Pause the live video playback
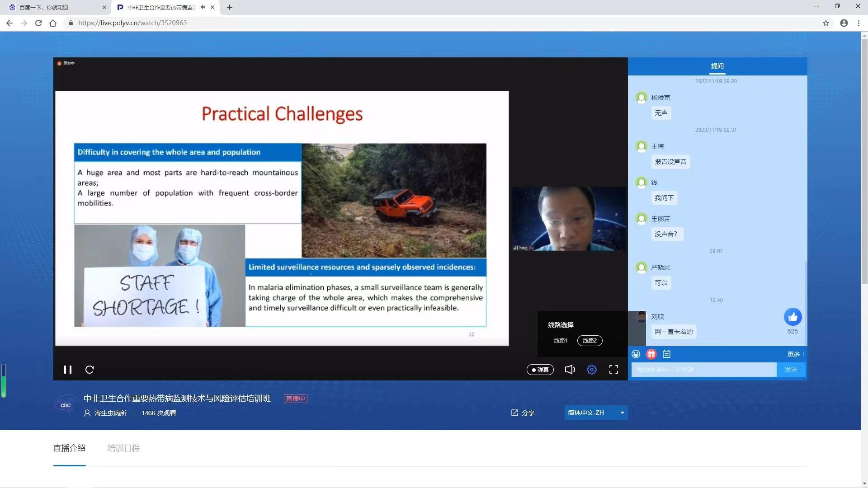The image size is (868, 488). [x=68, y=370]
